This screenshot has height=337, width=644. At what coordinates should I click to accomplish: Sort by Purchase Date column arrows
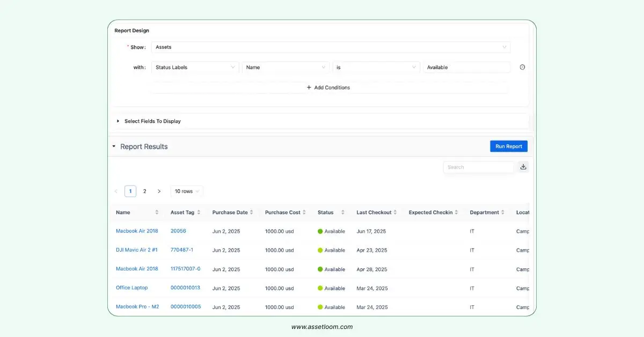(x=251, y=213)
